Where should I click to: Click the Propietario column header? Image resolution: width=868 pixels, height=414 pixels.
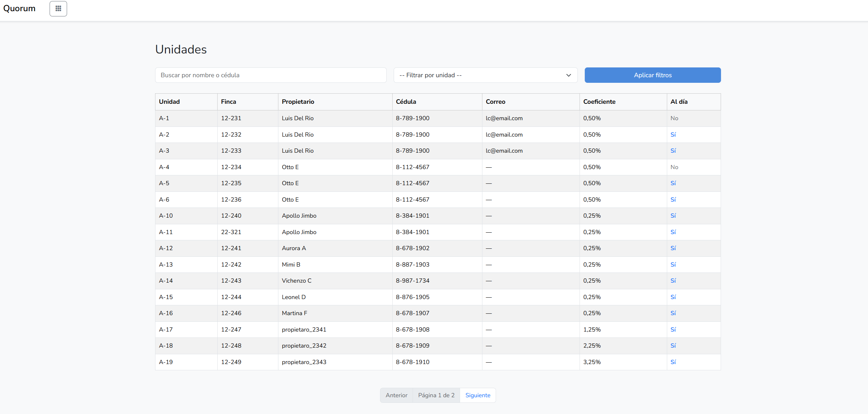(298, 102)
